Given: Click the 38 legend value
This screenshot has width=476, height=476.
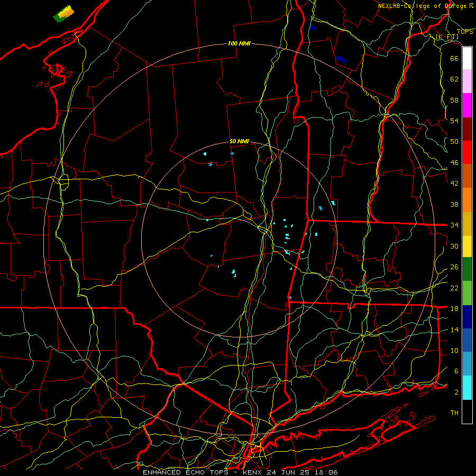Looking at the screenshot, I should pos(454,204).
